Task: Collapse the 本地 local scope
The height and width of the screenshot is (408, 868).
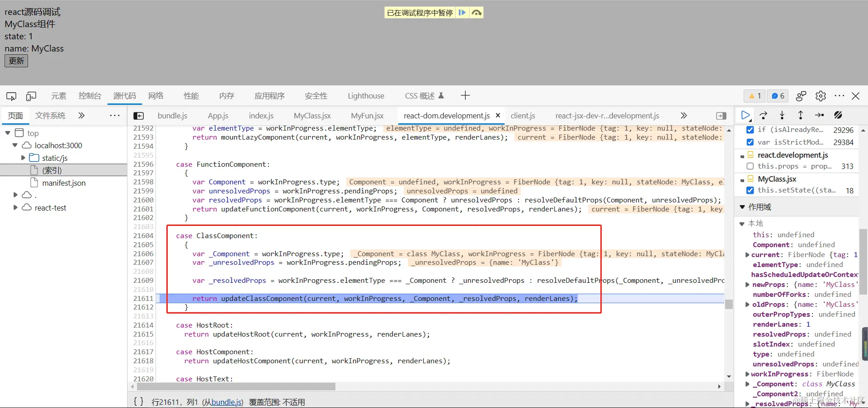Action: click(742, 224)
